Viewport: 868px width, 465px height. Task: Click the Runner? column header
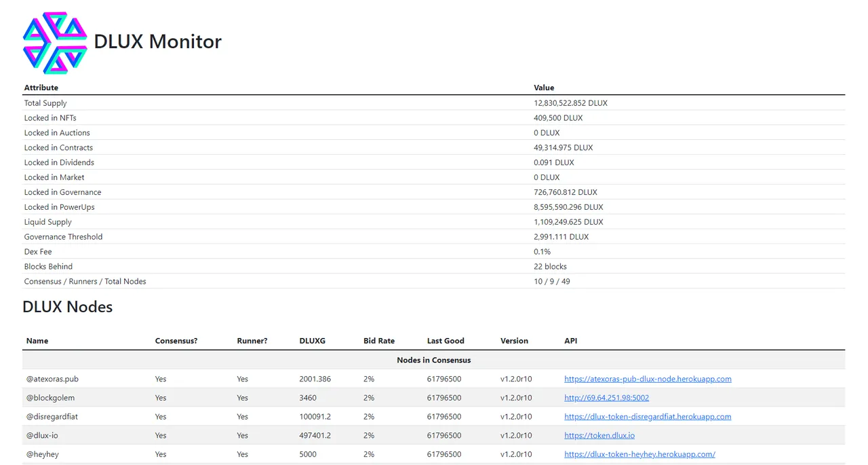tap(252, 341)
